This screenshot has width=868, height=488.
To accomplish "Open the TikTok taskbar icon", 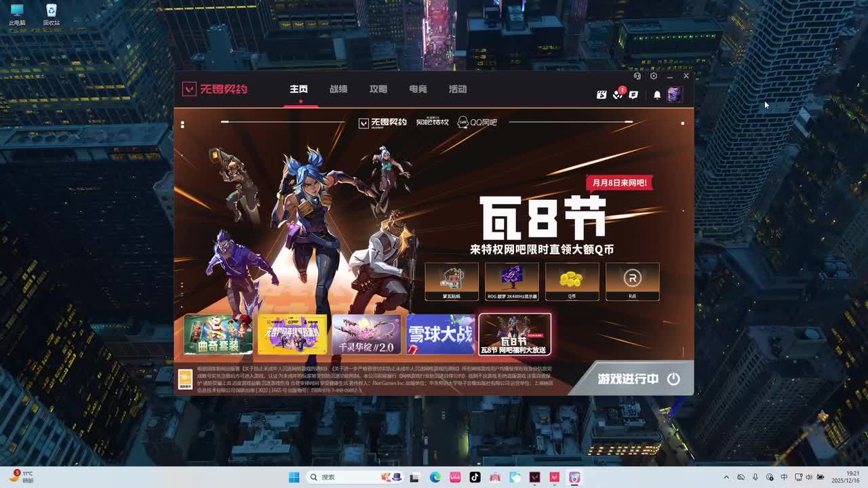I will [x=475, y=477].
